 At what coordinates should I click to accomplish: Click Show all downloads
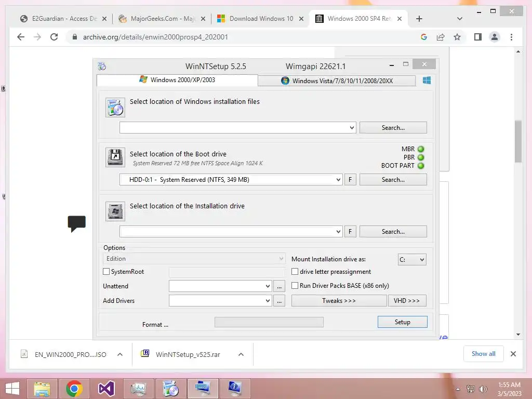click(x=483, y=354)
